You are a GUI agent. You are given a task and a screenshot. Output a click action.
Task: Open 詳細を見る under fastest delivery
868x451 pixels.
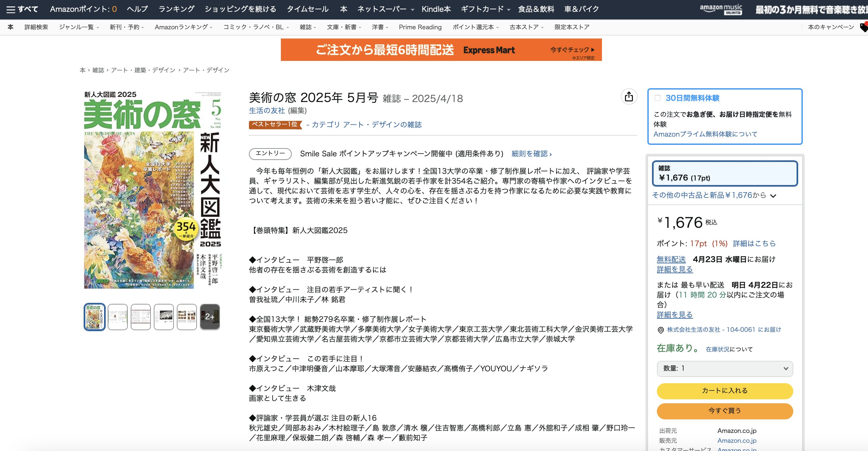[675, 315]
